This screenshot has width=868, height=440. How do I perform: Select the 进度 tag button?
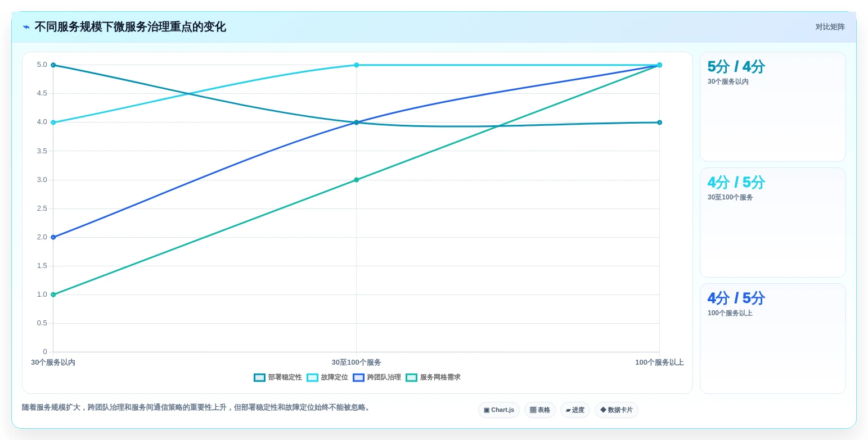click(575, 410)
